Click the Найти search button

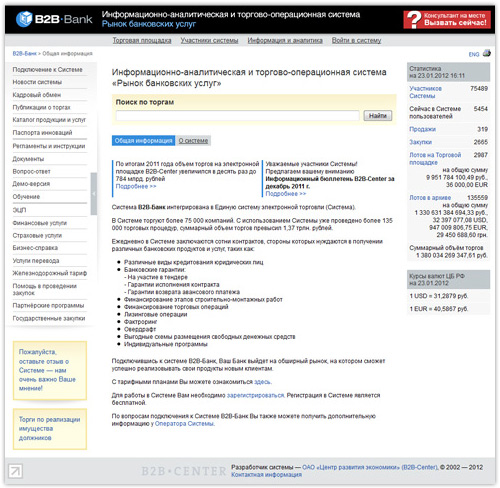click(x=378, y=116)
